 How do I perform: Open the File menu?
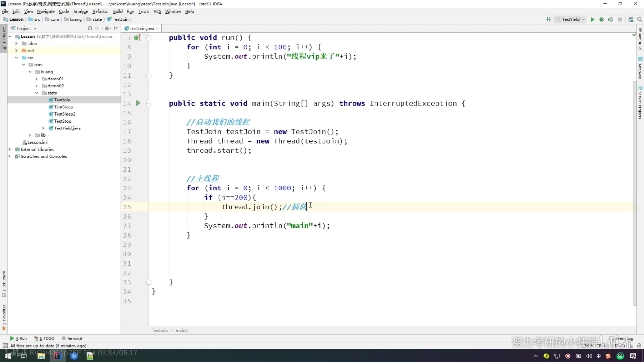tap(5, 11)
